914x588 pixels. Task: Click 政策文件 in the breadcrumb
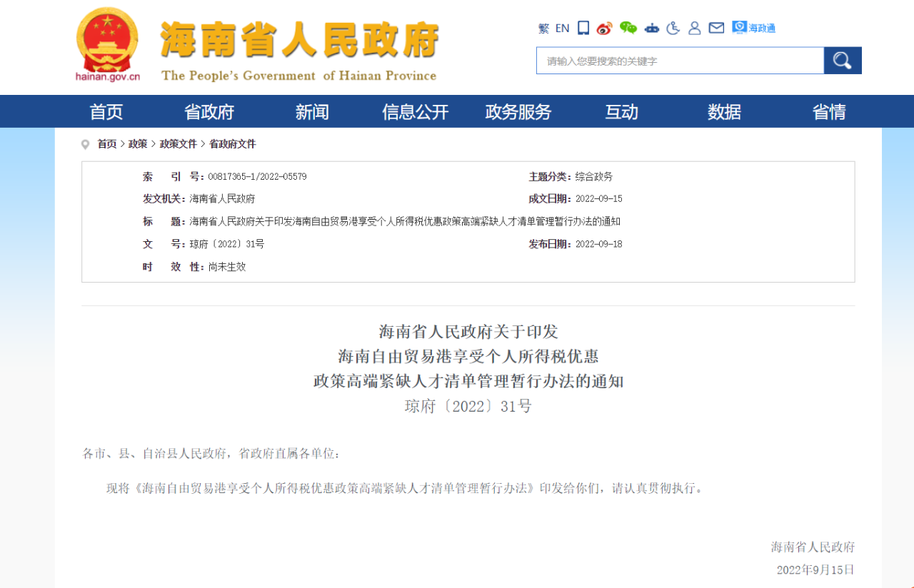coord(178,144)
